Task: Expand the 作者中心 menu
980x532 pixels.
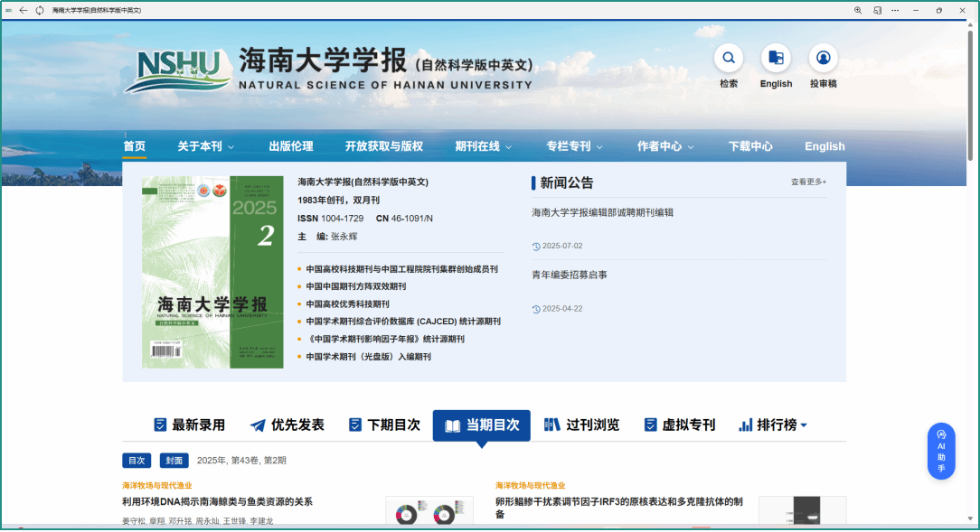Action: [x=665, y=146]
